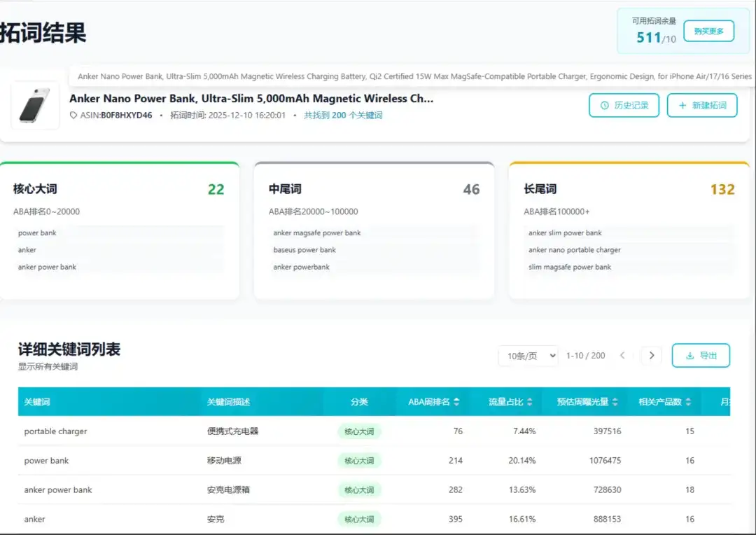Click traffic share 16.61%
This screenshot has width=756, height=535.
522,520
